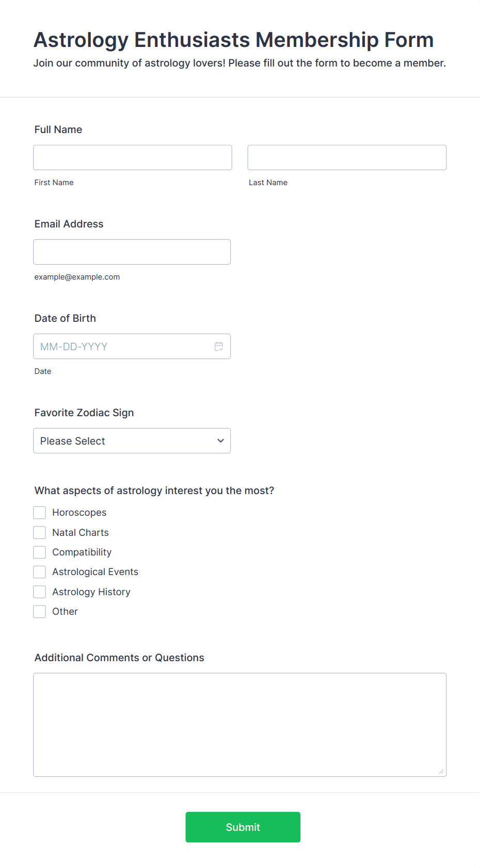Grab the comments box resize handle

point(441,772)
